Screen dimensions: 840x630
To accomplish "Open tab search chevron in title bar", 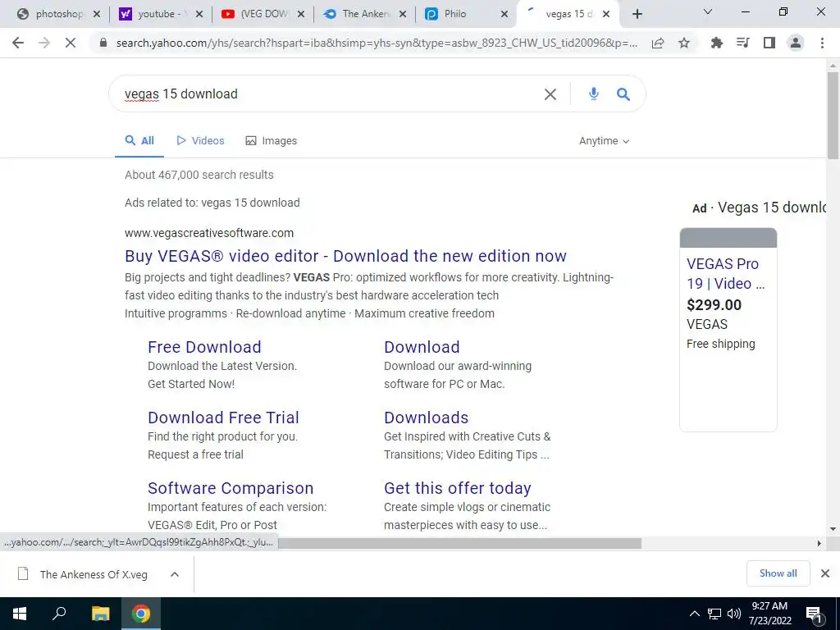I will pyautogui.click(x=708, y=11).
